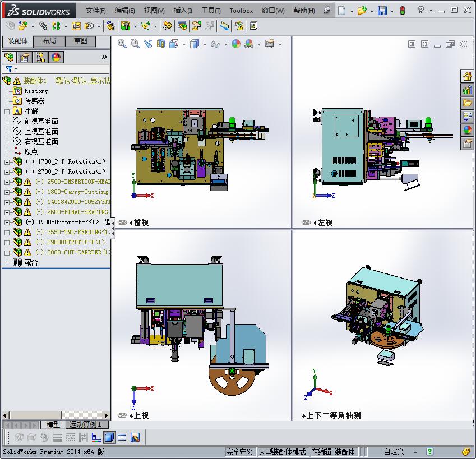Screen dimensions: 476x459
Task: Open the Toolbox menu
Action: tap(241, 11)
